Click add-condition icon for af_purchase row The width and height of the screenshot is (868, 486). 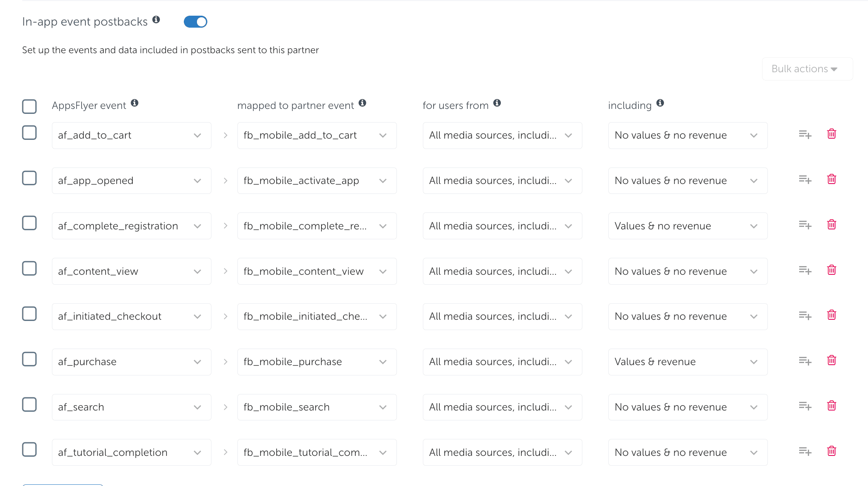click(x=805, y=361)
